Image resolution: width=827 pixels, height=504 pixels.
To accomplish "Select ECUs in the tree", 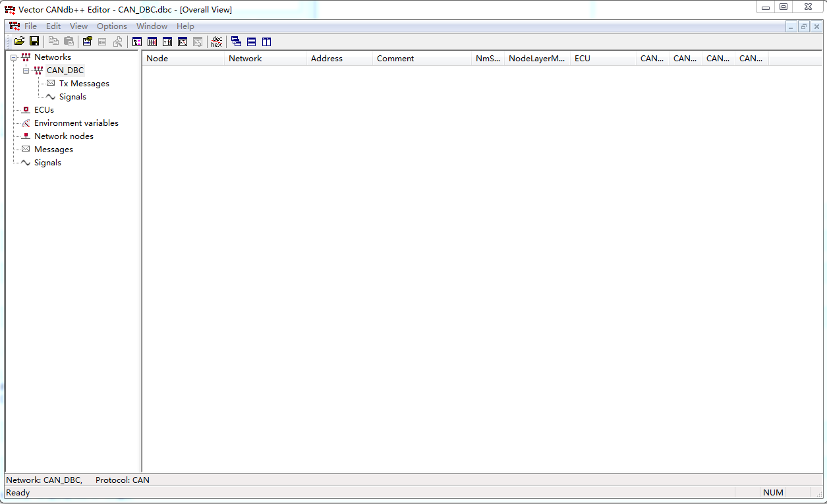I will [x=44, y=110].
